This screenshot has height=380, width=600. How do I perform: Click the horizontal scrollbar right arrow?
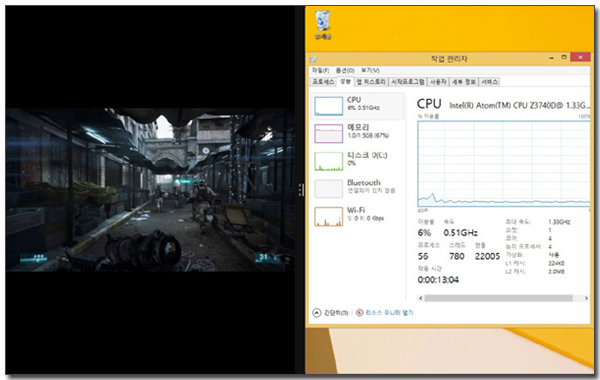tap(586, 298)
